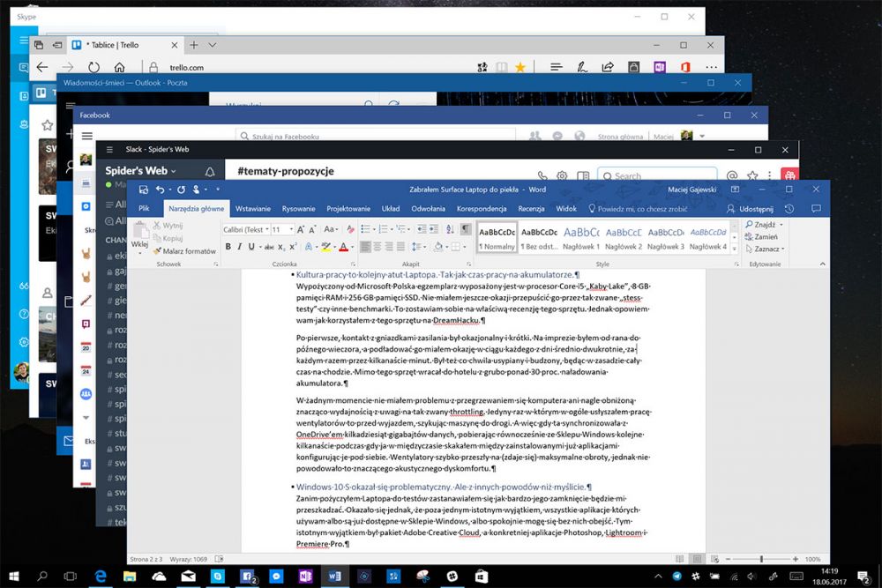Apply strikethrough formatting with abc icon
The height and width of the screenshot is (588, 882).
click(x=269, y=247)
